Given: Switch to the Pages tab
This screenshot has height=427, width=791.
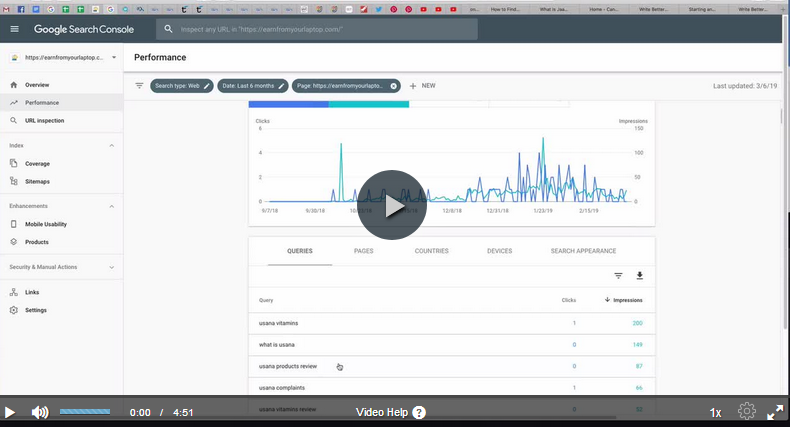Looking at the screenshot, I should [x=363, y=251].
